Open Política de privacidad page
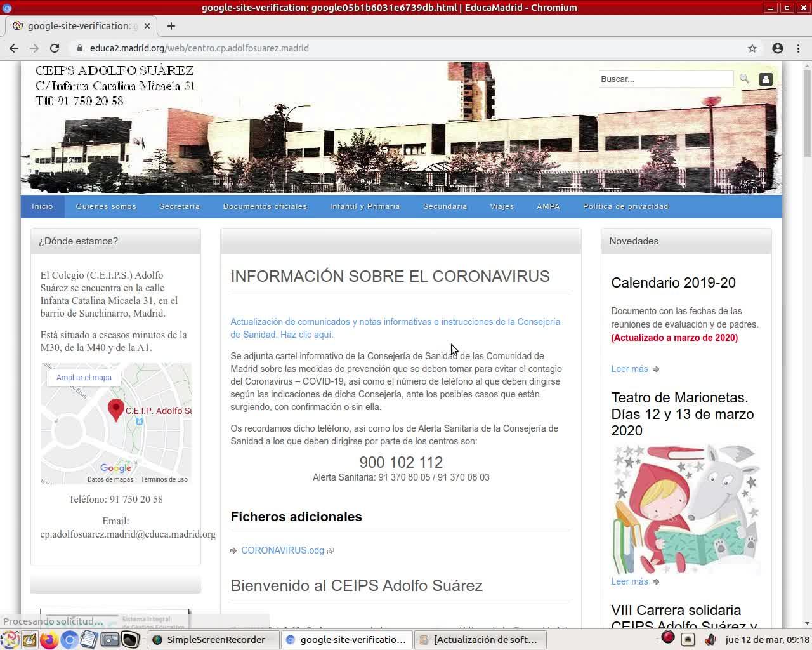Screen dimensions: 812x650 625,206
